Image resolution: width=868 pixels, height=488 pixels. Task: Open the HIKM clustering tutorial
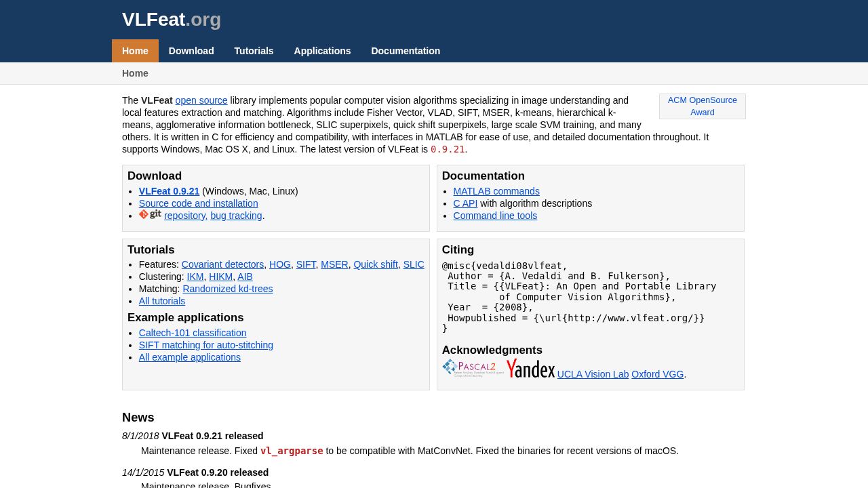click(221, 277)
